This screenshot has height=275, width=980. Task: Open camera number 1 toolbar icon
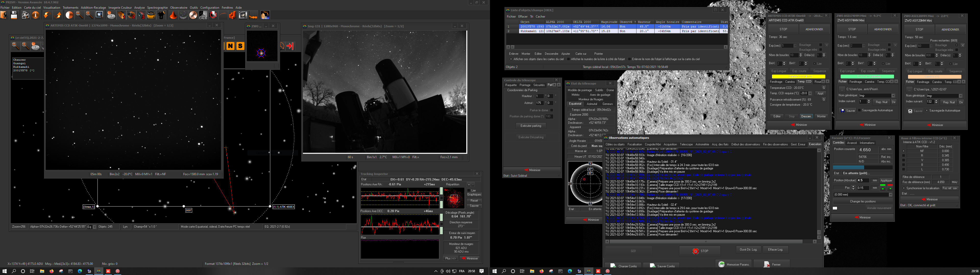point(121,15)
